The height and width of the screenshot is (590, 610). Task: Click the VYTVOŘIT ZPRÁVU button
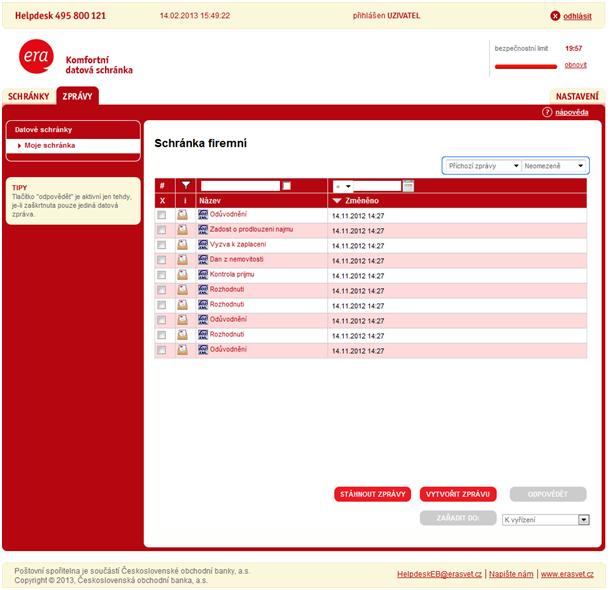pyautogui.click(x=458, y=495)
